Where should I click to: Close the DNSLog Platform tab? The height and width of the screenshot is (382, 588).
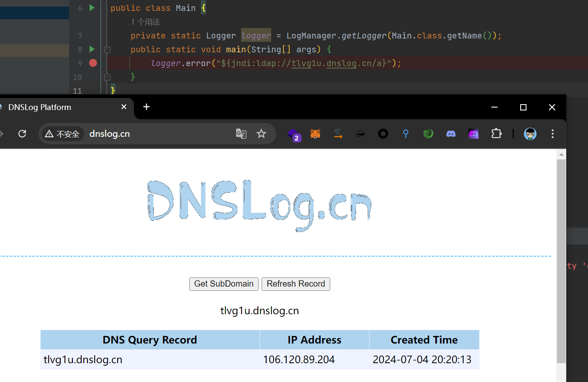124,107
